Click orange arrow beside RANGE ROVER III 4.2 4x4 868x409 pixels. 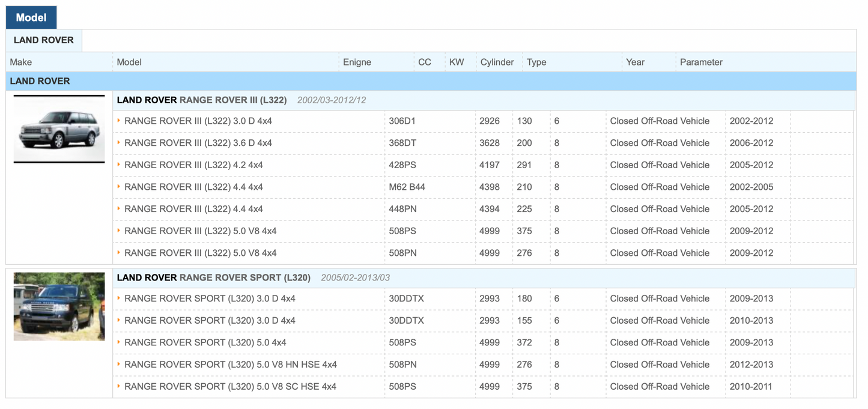pyautogui.click(x=119, y=165)
